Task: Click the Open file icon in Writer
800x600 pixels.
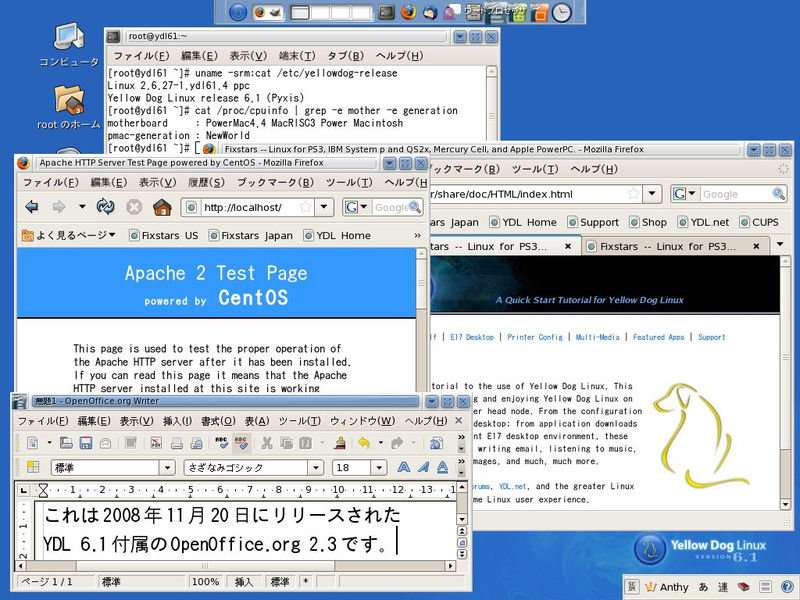Action: point(66,443)
